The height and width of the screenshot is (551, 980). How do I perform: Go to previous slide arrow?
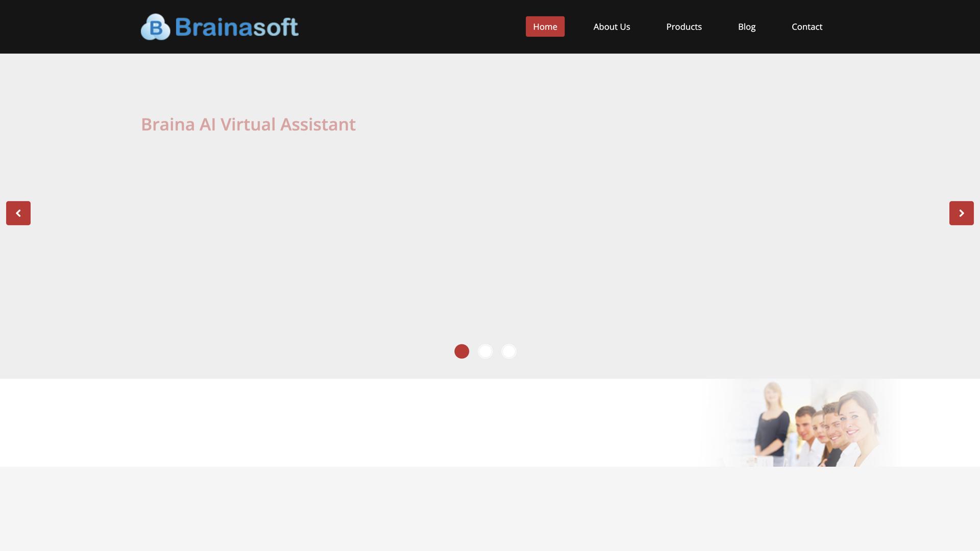click(18, 213)
